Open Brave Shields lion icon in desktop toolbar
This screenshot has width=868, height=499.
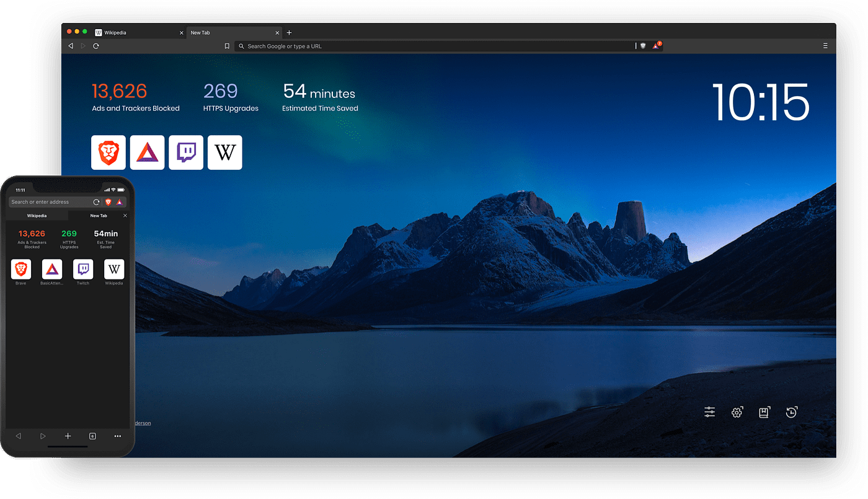point(643,46)
